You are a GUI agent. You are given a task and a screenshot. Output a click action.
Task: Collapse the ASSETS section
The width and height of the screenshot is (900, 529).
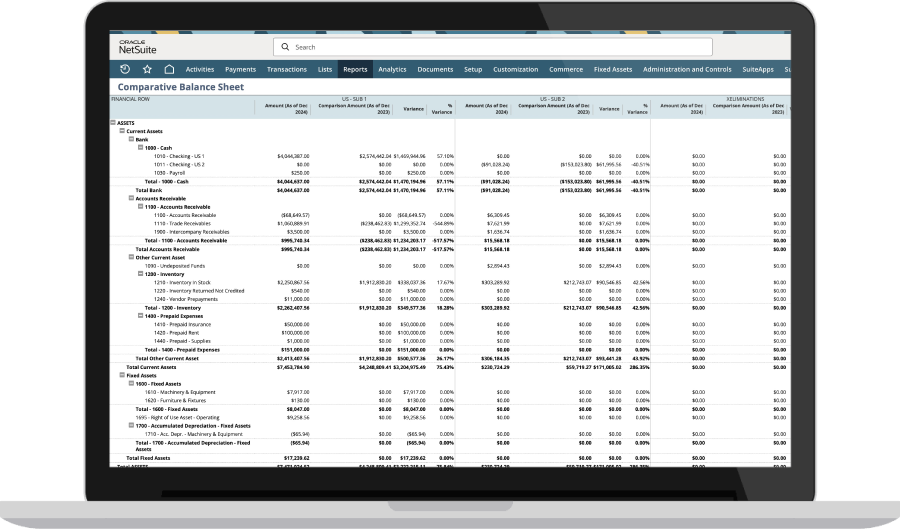tap(113, 122)
